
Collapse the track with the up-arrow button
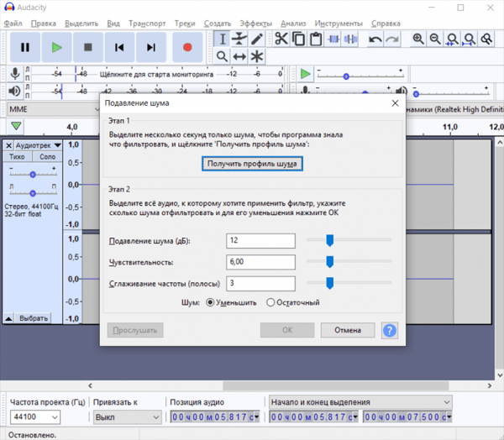click(8, 318)
